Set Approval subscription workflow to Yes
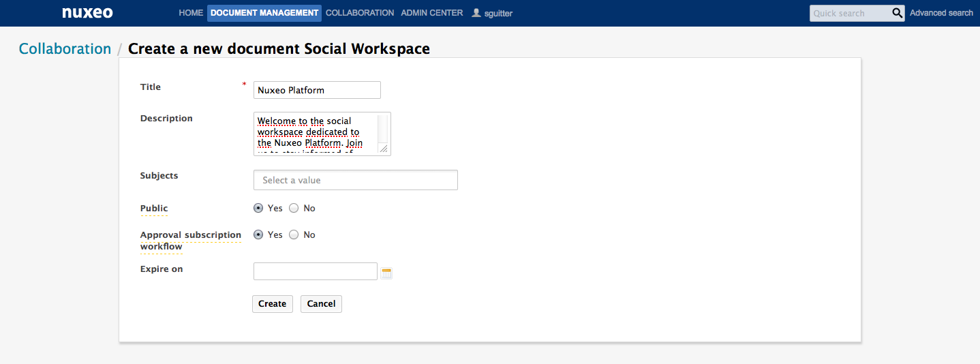This screenshot has height=364, width=980. [258, 234]
